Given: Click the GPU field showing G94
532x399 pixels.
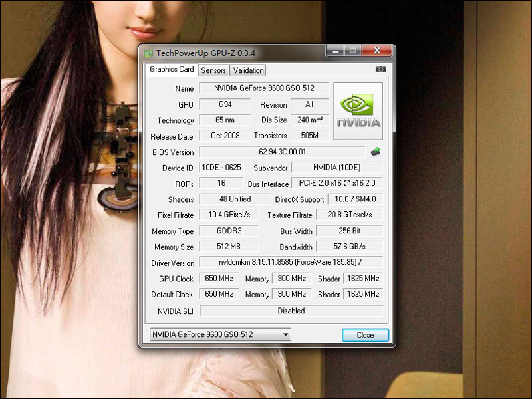Looking at the screenshot, I should coord(225,104).
